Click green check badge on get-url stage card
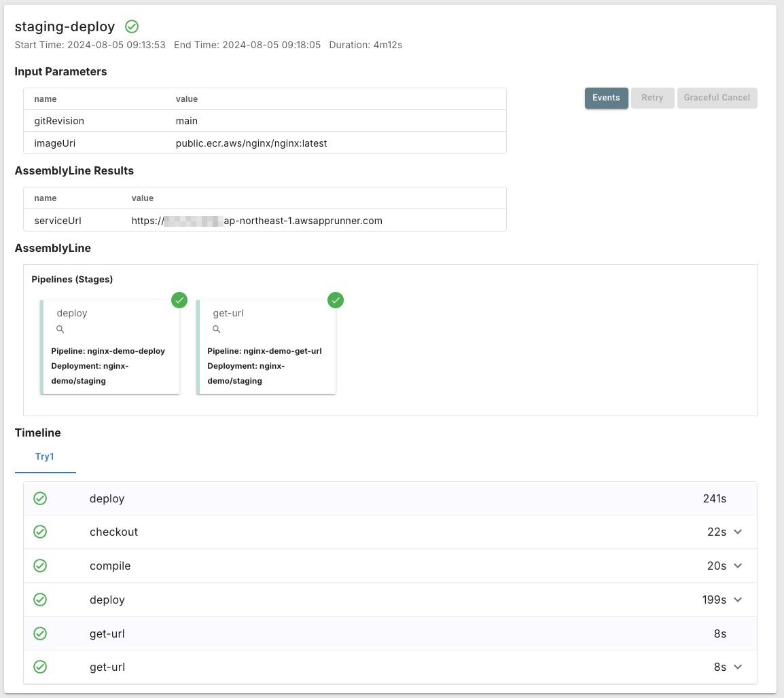Image resolution: width=784 pixels, height=698 pixels. click(x=336, y=300)
